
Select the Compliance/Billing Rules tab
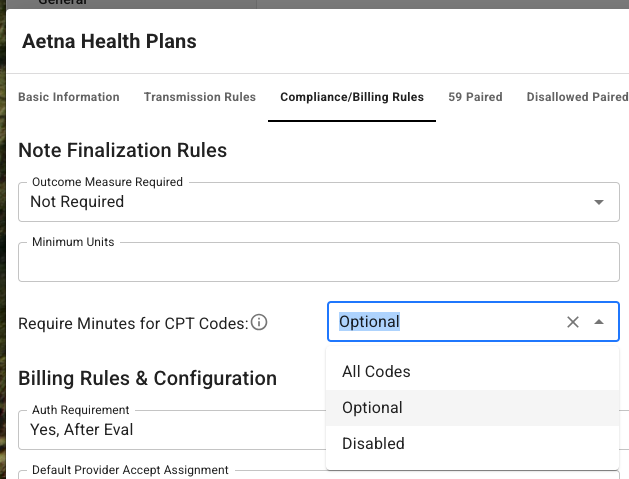[x=352, y=97]
